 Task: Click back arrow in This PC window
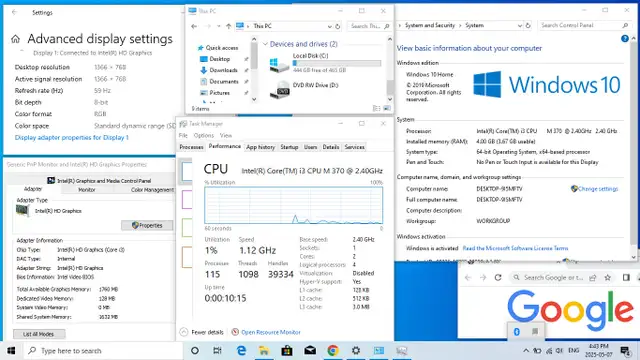click(x=194, y=26)
